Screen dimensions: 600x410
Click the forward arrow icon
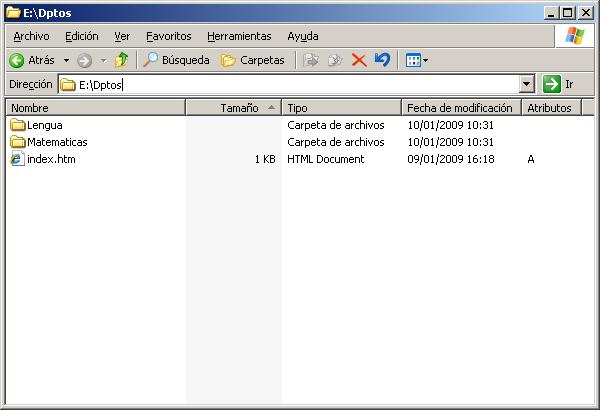pos(84,60)
